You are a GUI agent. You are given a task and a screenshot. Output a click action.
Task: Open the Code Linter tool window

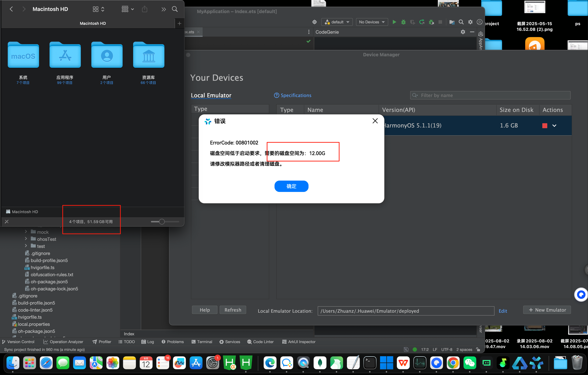coord(260,342)
